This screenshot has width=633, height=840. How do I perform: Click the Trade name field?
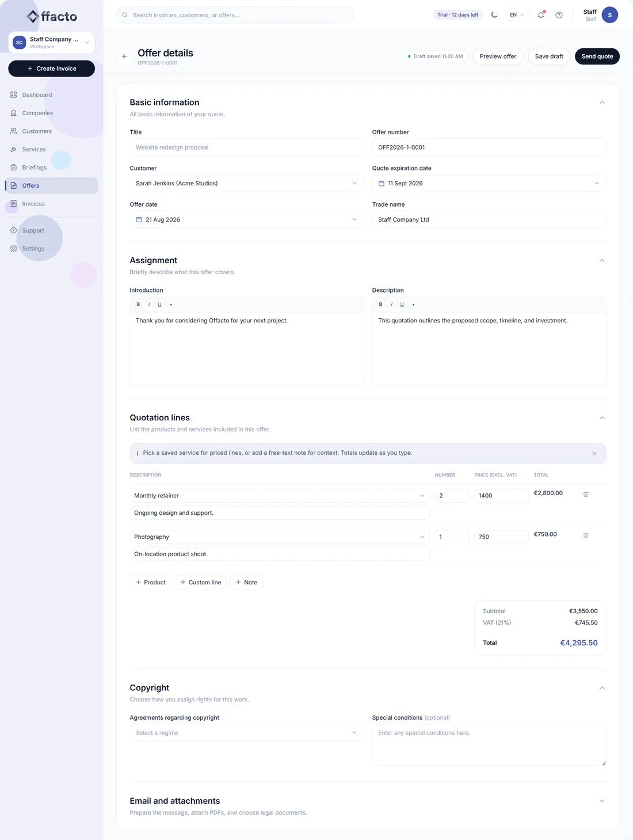coord(489,220)
